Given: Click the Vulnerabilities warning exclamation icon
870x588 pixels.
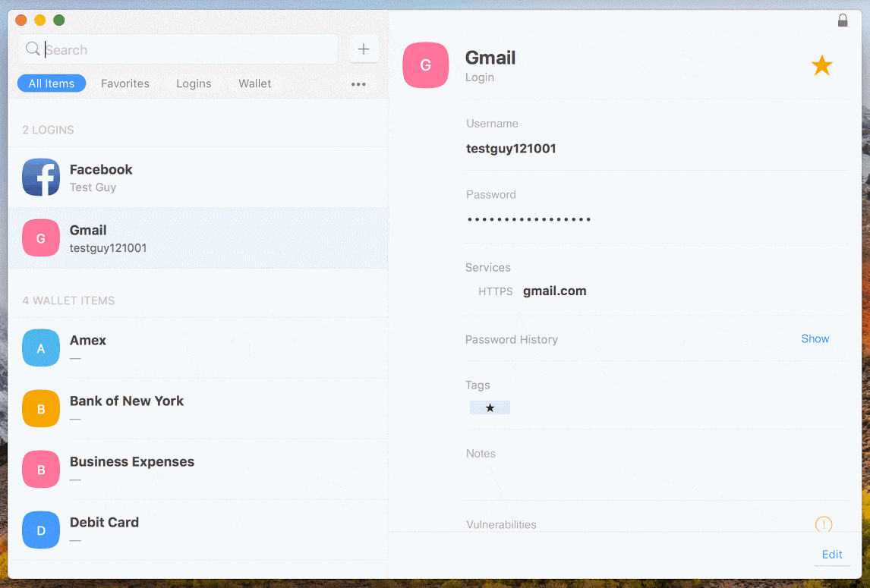Looking at the screenshot, I should coord(824,524).
